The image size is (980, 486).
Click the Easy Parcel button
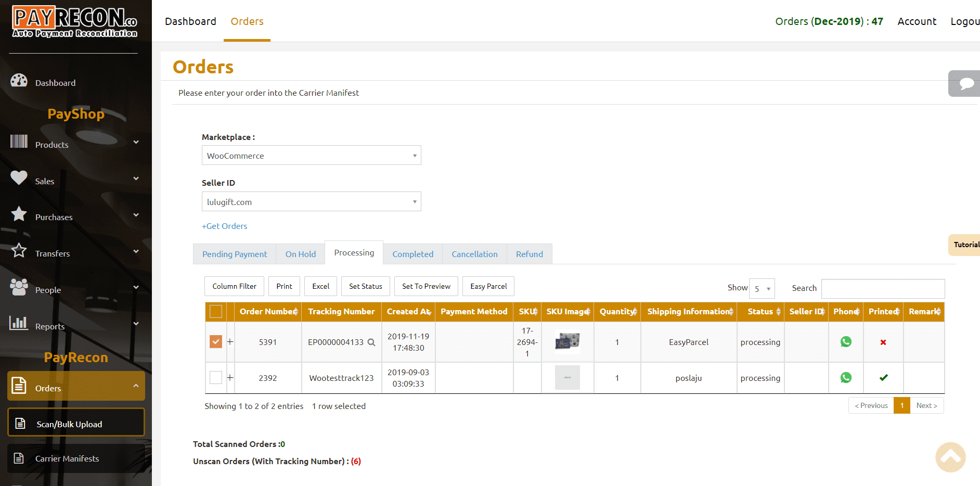point(488,286)
